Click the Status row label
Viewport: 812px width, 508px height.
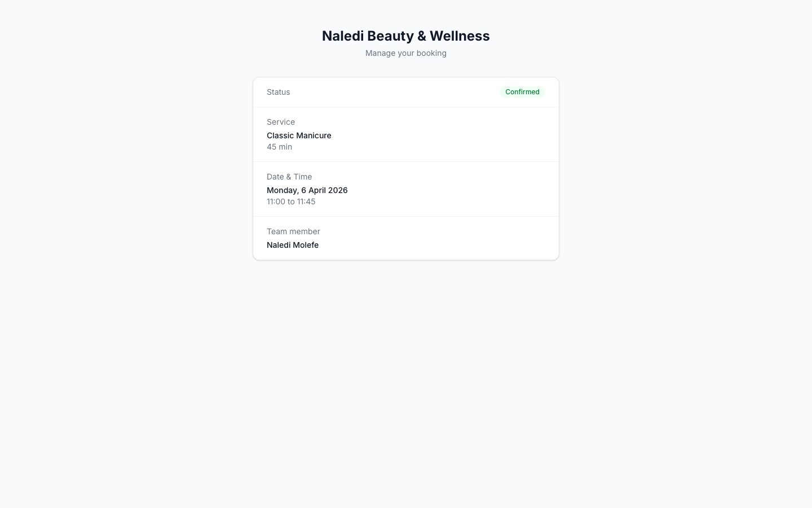click(x=278, y=91)
